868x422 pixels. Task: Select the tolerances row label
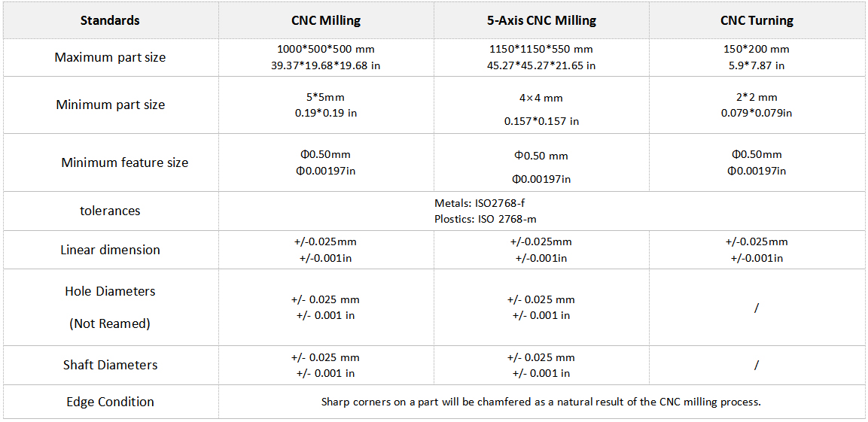(x=110, y=211)
